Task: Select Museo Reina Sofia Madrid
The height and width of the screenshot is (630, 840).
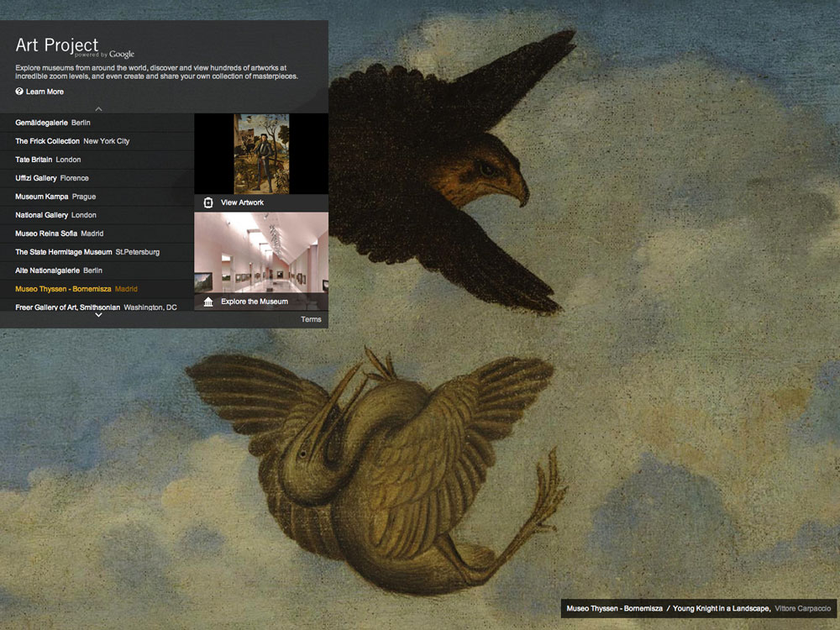Action: coord(97,234)
